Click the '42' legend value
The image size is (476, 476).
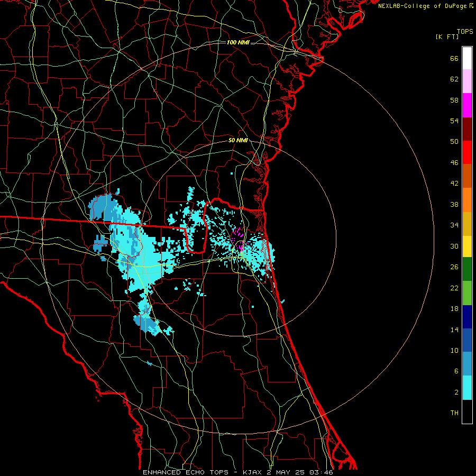[454, 184]
